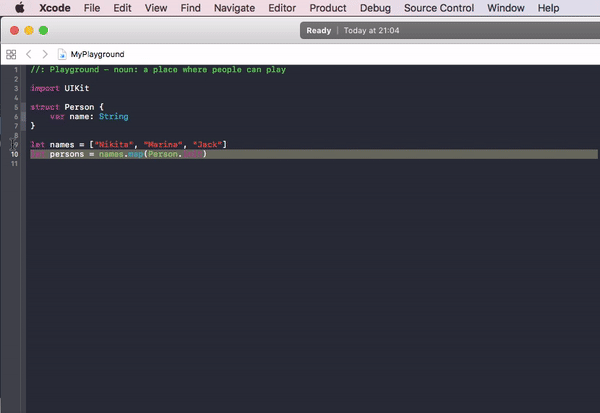Go back with the left chevron
The image size is (600, 413).
(29, 54)
